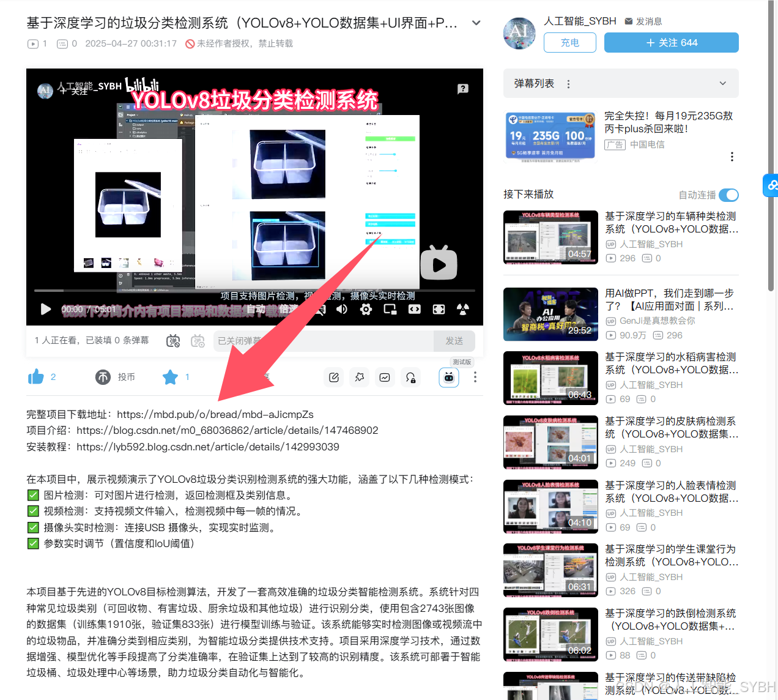Click the pin icon in the toolbar
778x700 pixels.
(x=360, y=378)
